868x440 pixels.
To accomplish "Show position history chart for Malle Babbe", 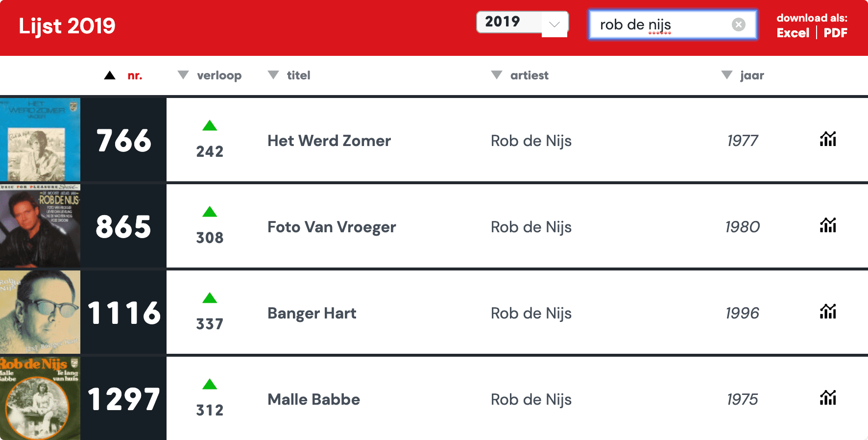I will (x=828, y=398).
